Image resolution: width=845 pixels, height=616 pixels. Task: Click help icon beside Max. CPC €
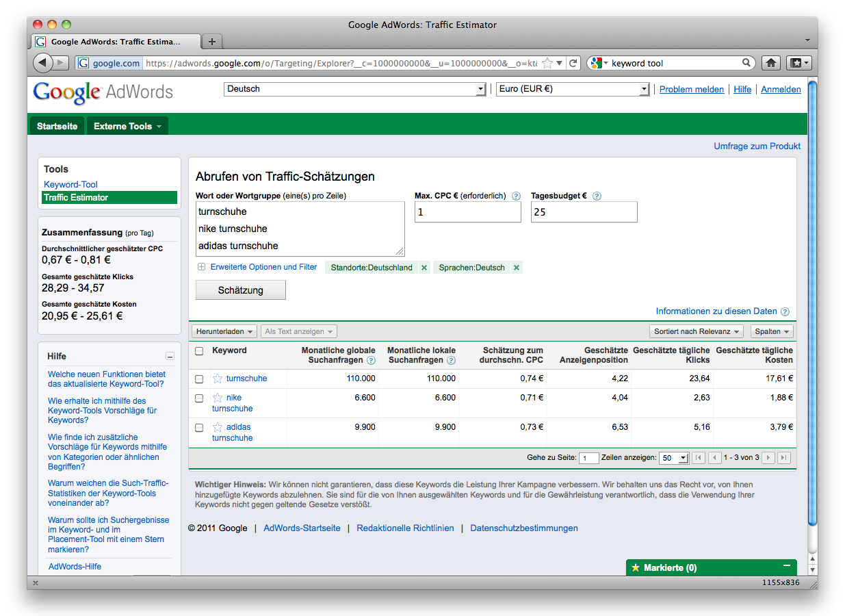(x=516, y=196)
